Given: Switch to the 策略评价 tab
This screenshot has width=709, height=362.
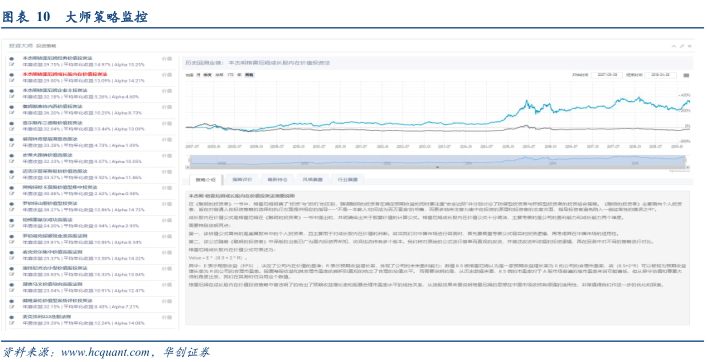Looking at the screenshot, I should 242,180.
